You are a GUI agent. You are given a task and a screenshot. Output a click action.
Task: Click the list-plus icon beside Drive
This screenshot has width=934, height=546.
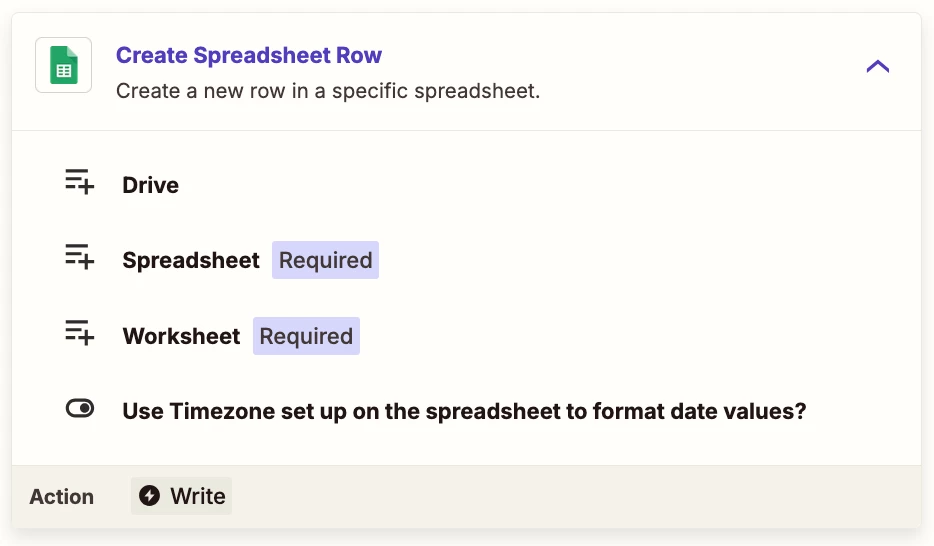coord(80,182)
